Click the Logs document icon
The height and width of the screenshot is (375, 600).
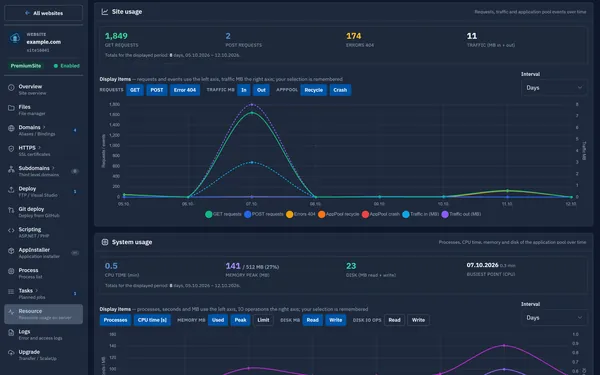11,333
